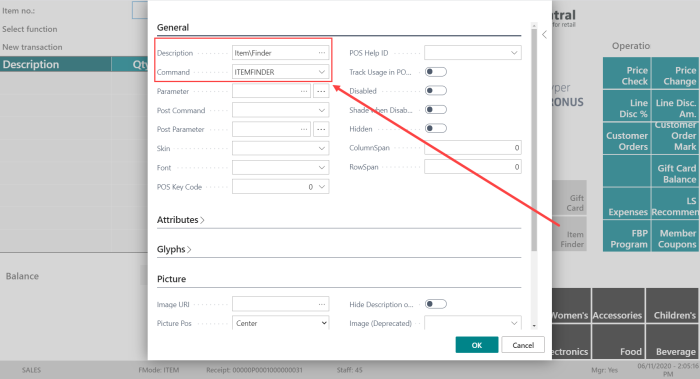
Task: Open the Parameter lookup ellipsis button
Action: tap(321, 91)
